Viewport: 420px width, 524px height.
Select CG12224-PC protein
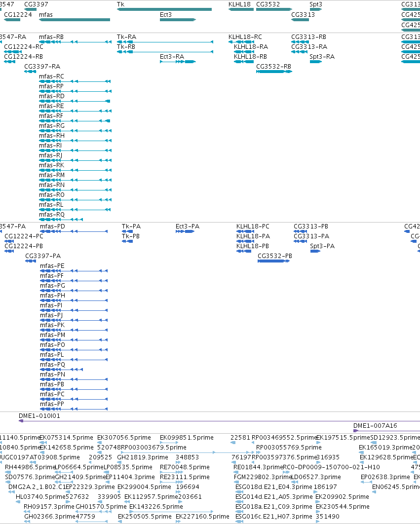(x=9, y=241)
